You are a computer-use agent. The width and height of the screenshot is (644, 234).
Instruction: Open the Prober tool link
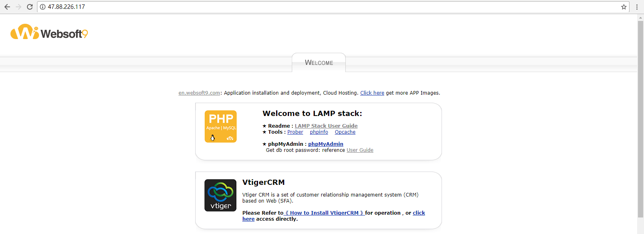(295, 132)
